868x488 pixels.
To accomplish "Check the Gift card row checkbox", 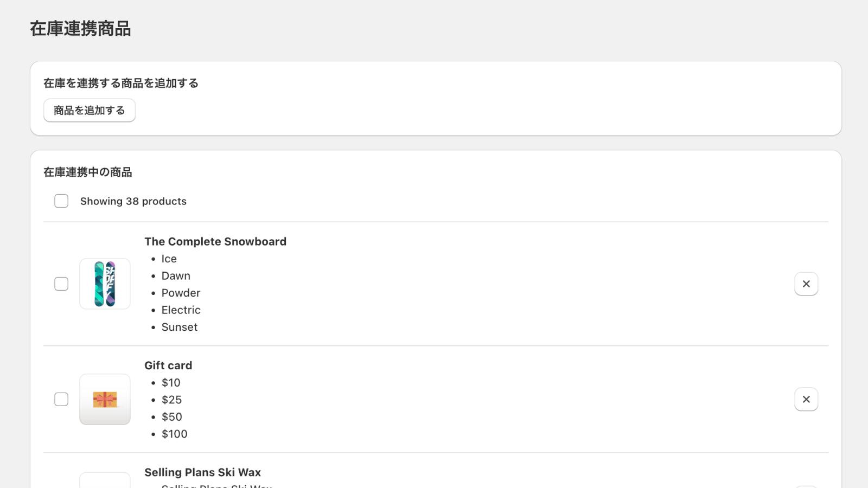I will 61,399.
